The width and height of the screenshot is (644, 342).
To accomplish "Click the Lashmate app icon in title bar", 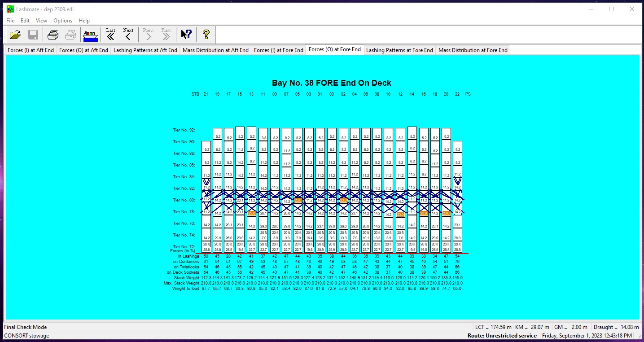I will [x=10, y=9].
